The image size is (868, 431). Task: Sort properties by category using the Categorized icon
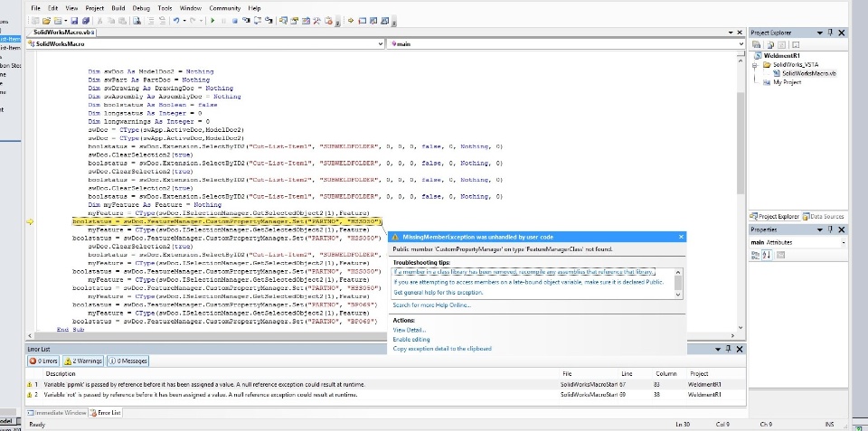tap(756, 255)
